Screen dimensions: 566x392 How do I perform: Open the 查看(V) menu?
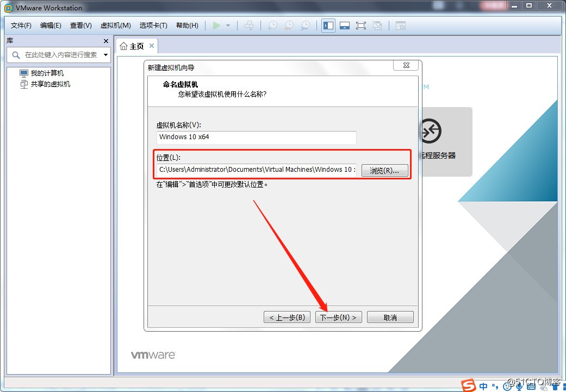click(x=81, y=26)
